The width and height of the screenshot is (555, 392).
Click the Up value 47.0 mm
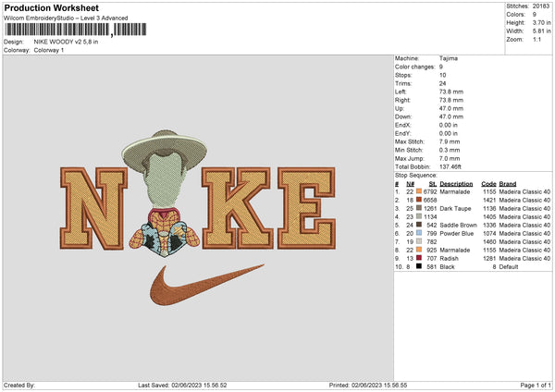pyautogui.click(x=451, y=108)
